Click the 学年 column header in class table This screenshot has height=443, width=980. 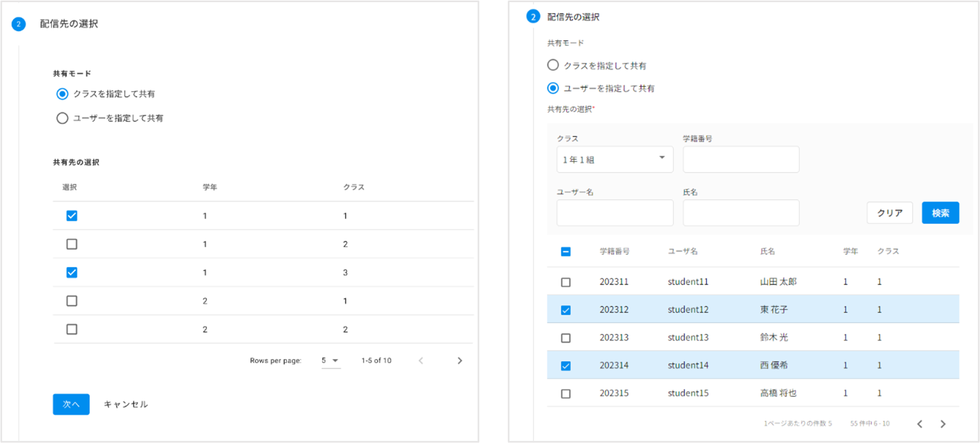coord(210,187)
